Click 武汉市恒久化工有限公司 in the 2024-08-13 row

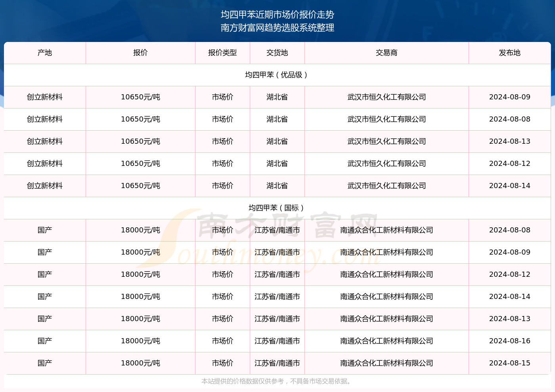(x=387, y=141)
